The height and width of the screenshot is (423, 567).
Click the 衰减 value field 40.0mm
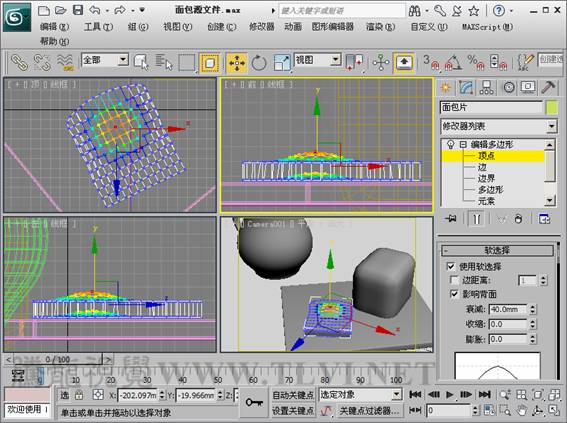pos(508,309)
